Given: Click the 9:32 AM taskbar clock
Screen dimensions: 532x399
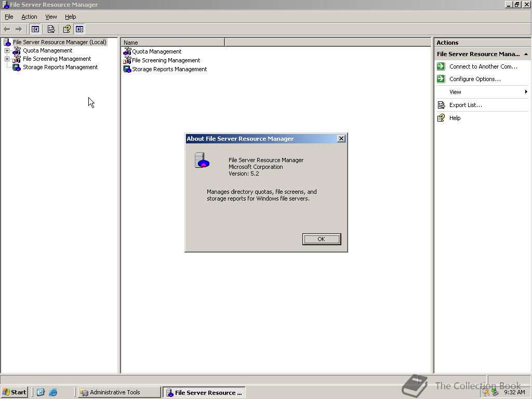Looking at the screenshot, I should coord(514,392).
